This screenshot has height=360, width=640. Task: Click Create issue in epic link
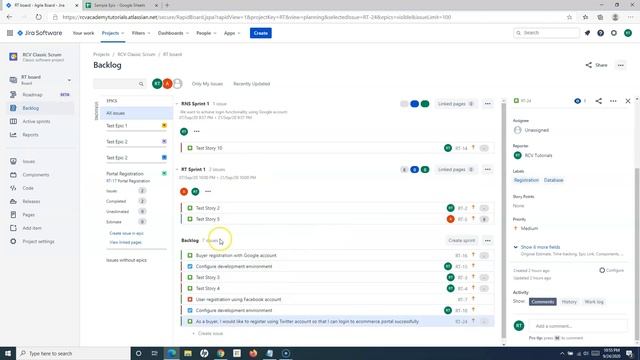(127, 233)
